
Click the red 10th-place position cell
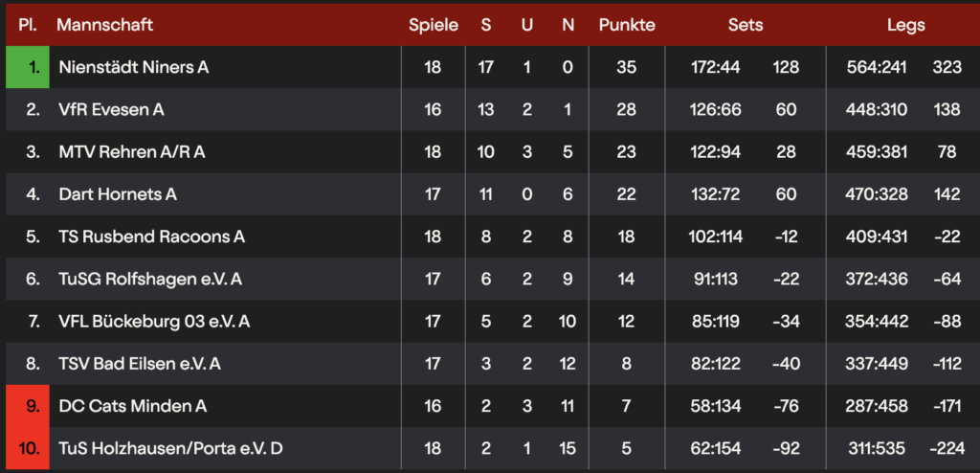tap(28, 449)
